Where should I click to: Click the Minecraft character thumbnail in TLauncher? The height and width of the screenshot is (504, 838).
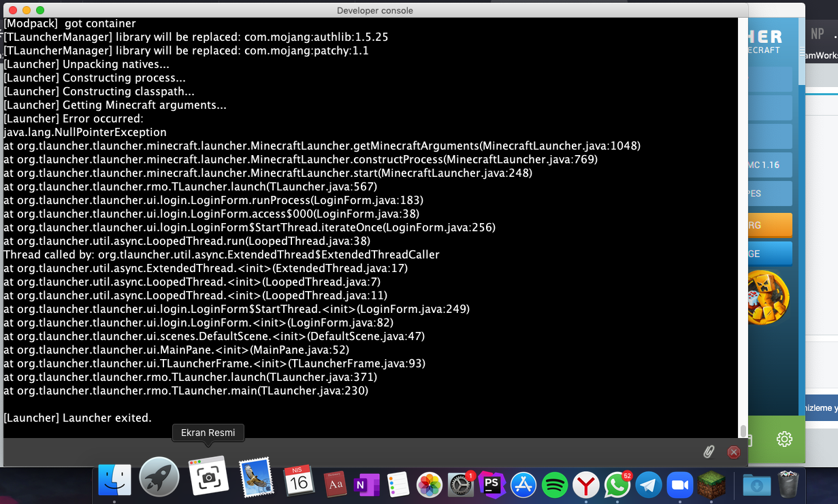point(768,298)
